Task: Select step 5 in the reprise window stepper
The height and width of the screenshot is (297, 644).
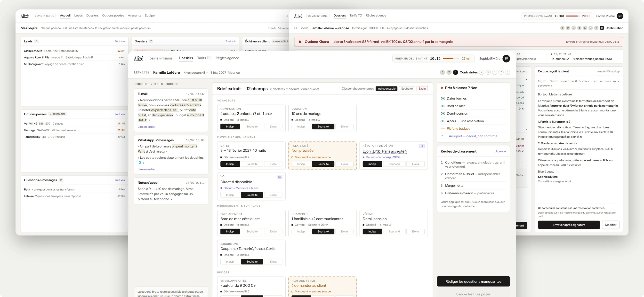Action: (585, 28)
